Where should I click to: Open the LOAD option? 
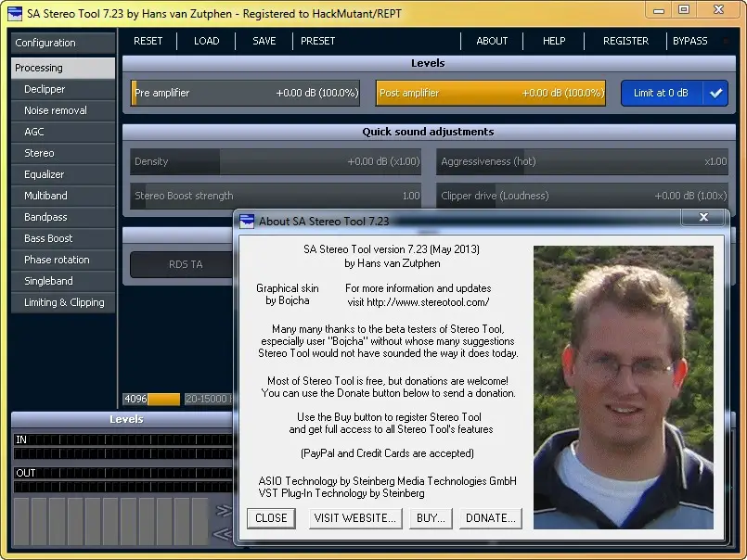tap(206, 41)
